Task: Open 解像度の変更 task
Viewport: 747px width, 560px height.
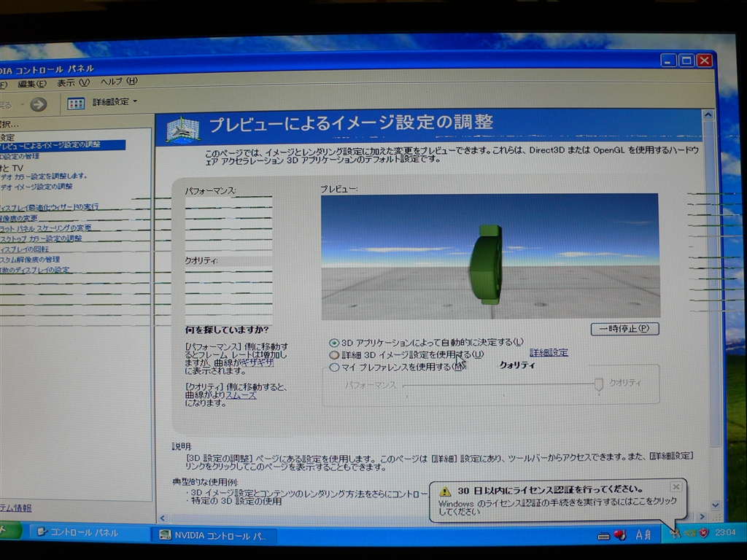Action: [19, 218]
